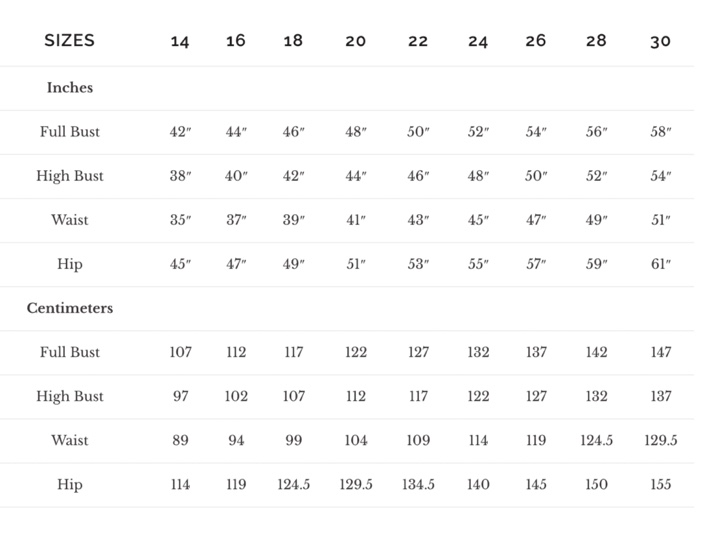
Task: Click the 58″ Full Bust value for size 30
Action: tap(660, 132)
